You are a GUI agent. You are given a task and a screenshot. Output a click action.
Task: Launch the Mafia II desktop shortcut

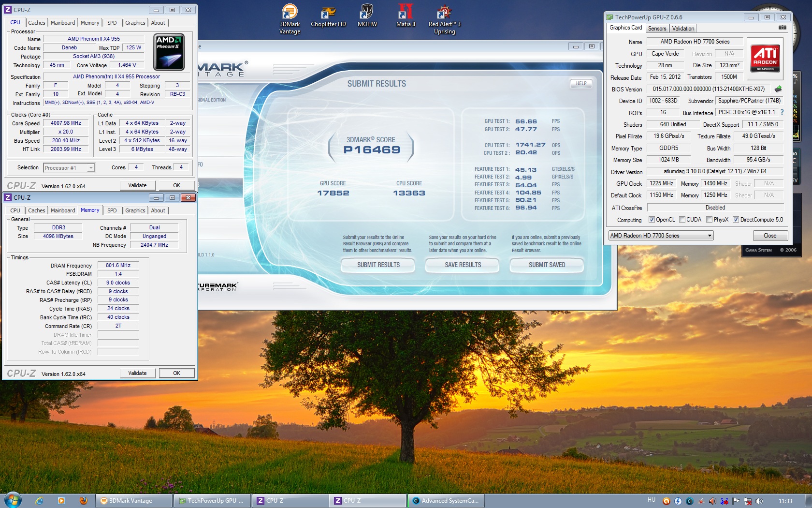pyautogui.click(x=406, y=16)
